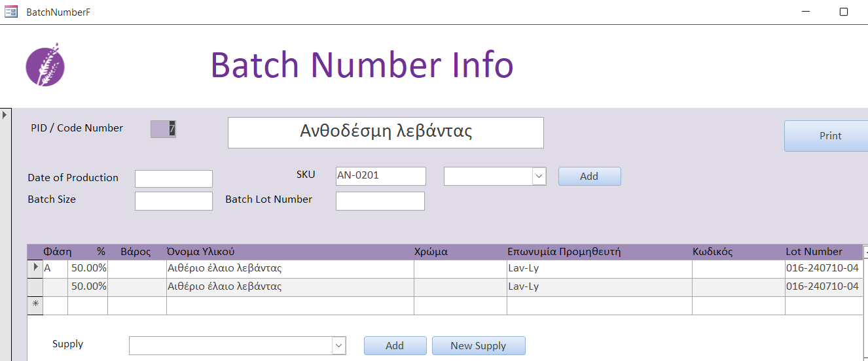Click the Κωδικός column header
The image size is (868, 361).
click(712, 252)
